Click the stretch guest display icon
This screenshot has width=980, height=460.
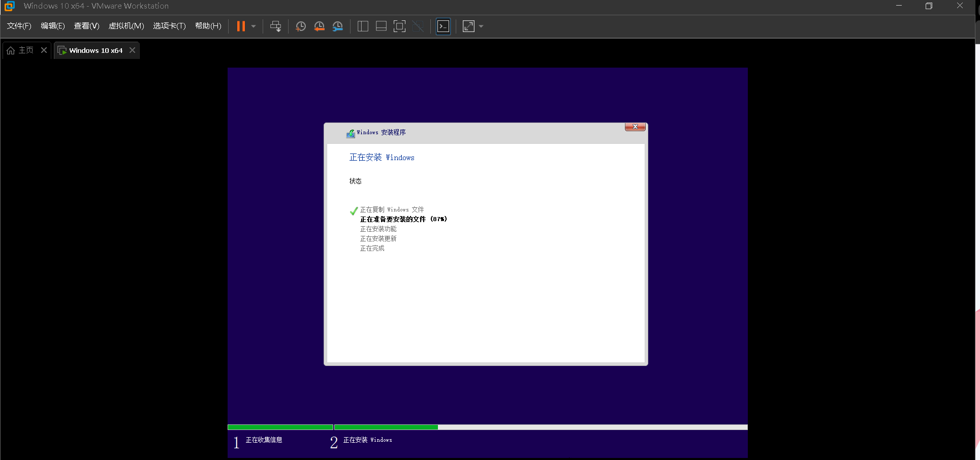[x=468, y=26]
